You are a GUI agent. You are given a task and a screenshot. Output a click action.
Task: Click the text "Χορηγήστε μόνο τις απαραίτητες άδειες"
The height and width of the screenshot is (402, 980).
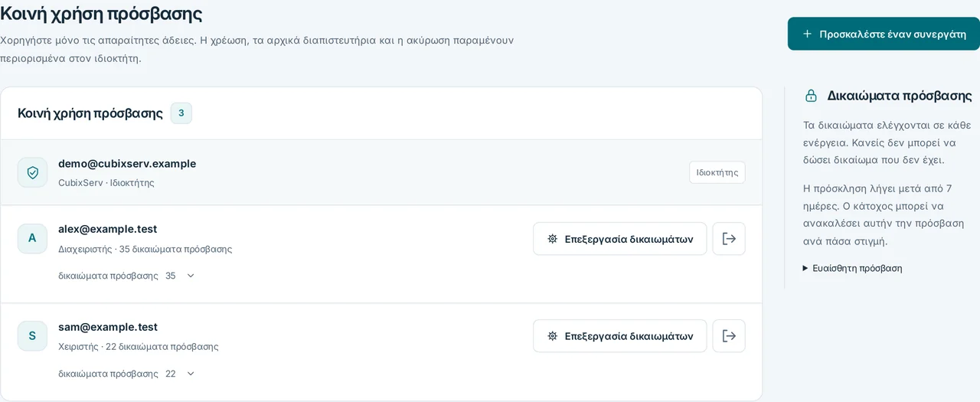(x=98, y=40)
